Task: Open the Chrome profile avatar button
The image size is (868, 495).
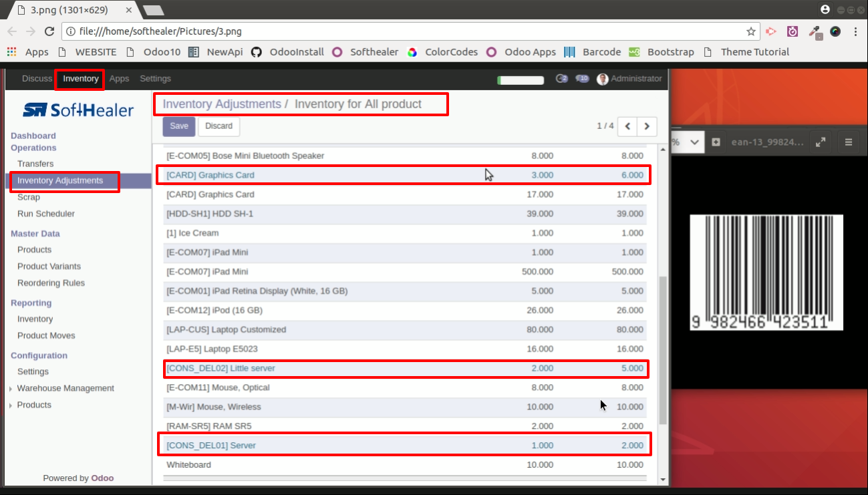Action: [x=825, y=9]
